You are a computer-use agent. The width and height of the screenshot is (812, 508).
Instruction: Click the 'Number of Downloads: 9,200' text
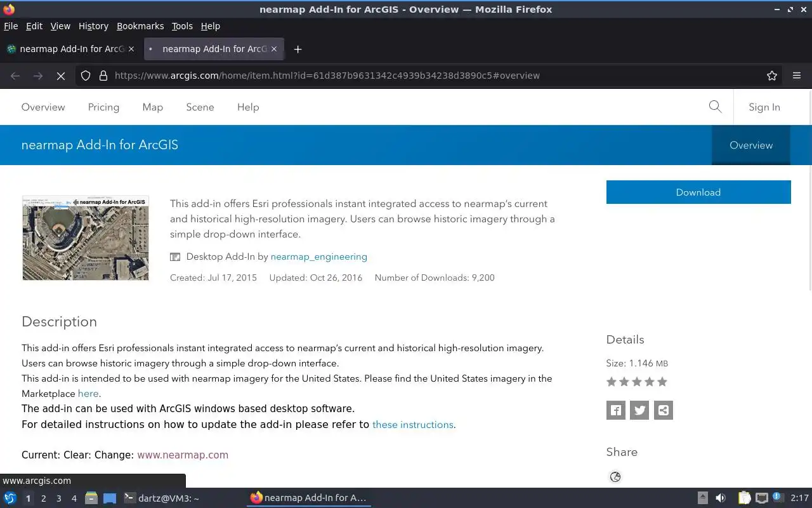coord(435,277)
